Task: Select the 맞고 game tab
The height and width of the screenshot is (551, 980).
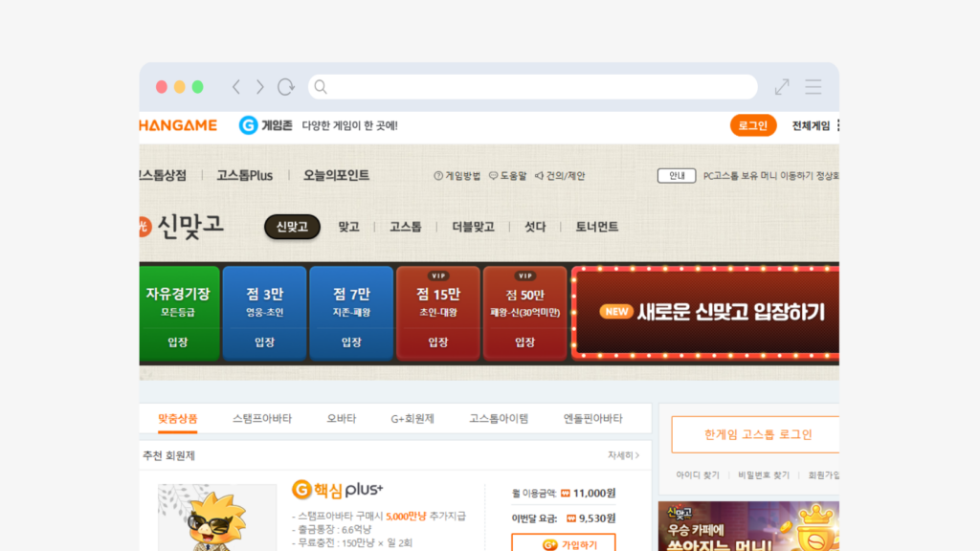Action: [x=348, y=227]
